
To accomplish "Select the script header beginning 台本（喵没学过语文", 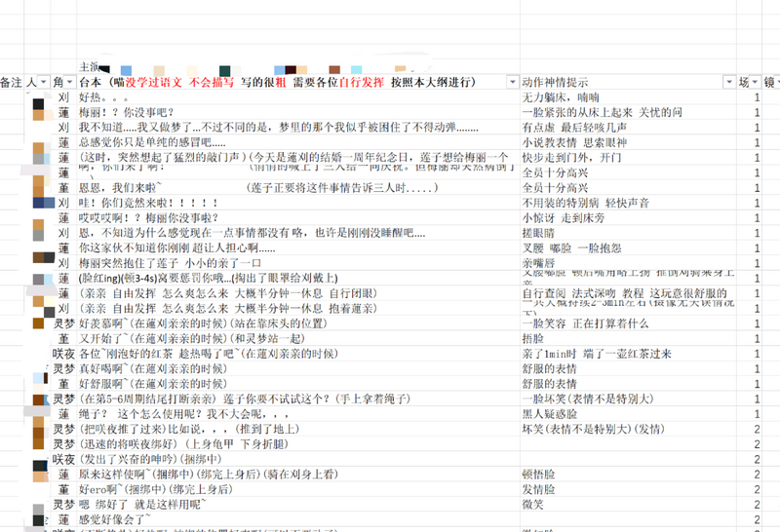I will [x=278, y=82].
